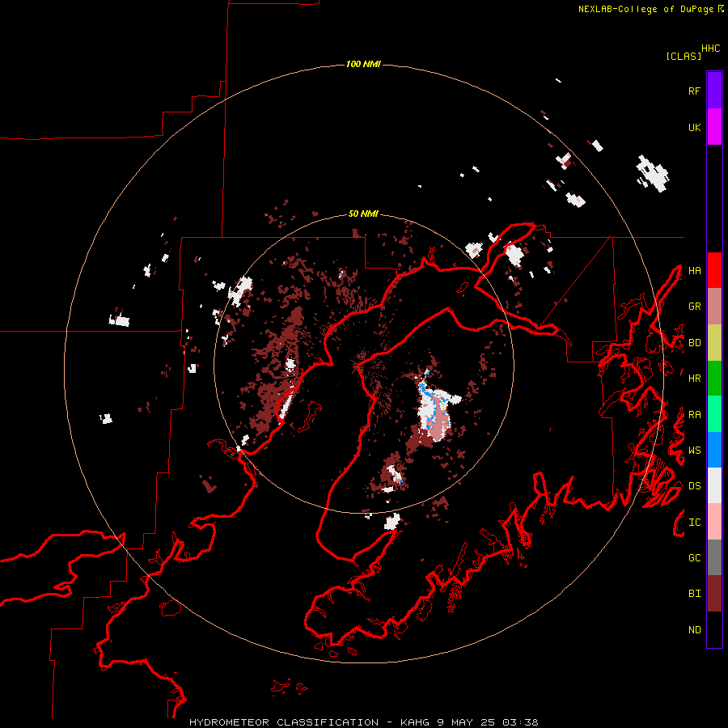This screenshot has width=728, height=728.
Task: Click the HR green legend swatch
Action: [714, 378]
